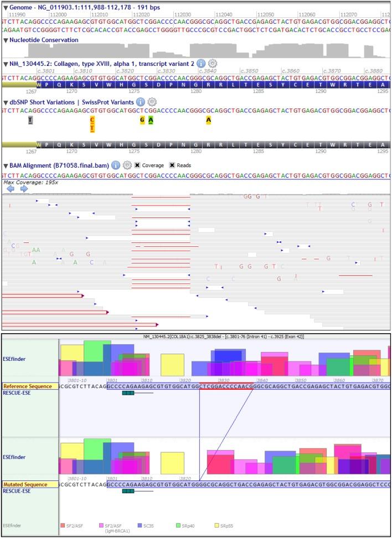Click the RESCUE-ESE label under Mutated Sequence
Image resolution: width=392 pixels, height=538 pixels.
click(17, 491)
